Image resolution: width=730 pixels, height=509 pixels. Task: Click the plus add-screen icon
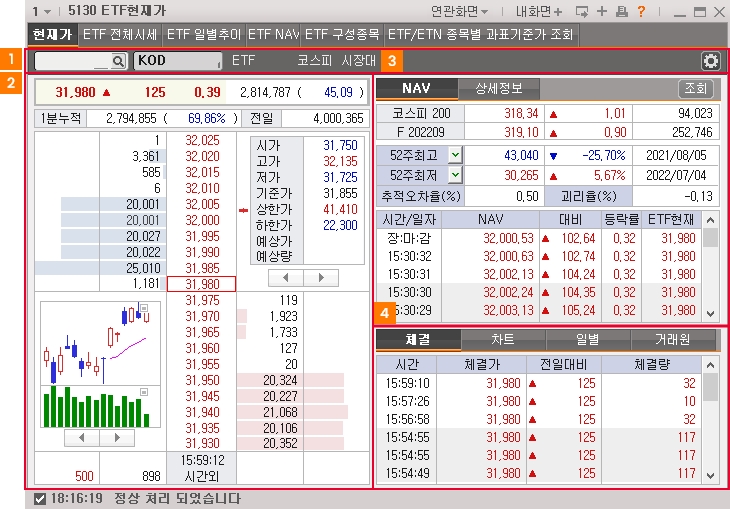(602, 11)
